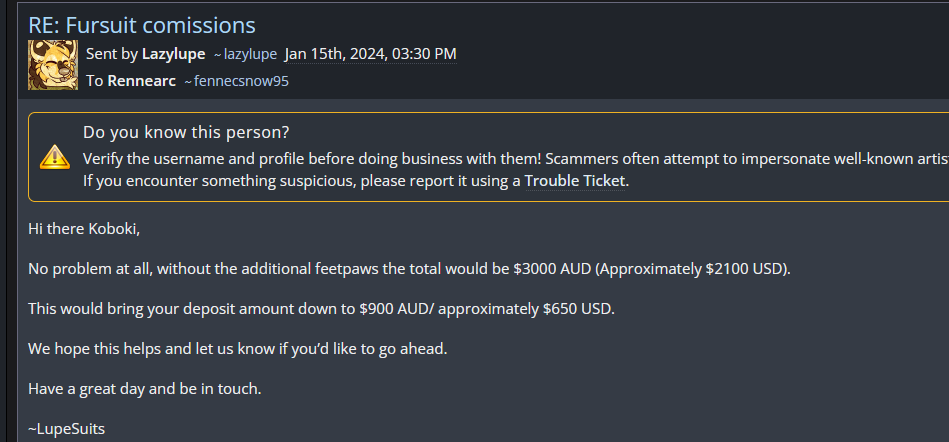The width and height of the screenshot is (949, 442).
Task: Click the "Have a great day" line
Action: [x=144, y=389]
